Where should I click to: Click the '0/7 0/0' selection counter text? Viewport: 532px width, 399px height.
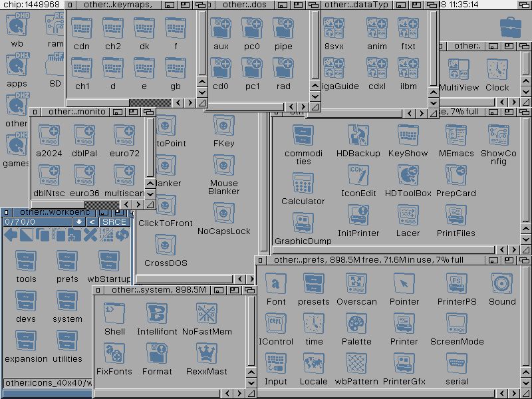pyautogui.click(x=20, y=222)
